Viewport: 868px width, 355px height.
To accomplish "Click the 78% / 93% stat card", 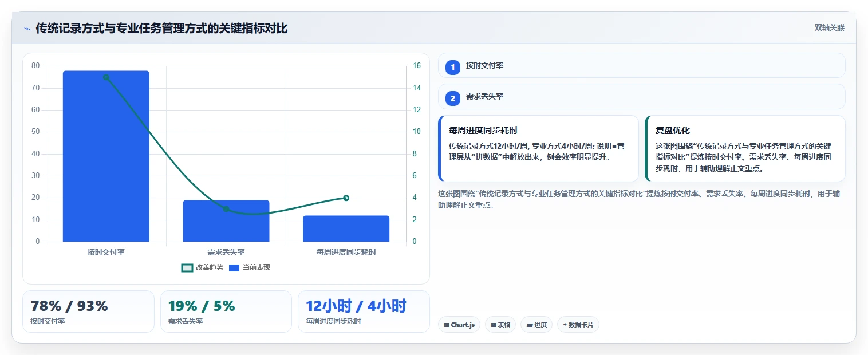I will point(88,311).
